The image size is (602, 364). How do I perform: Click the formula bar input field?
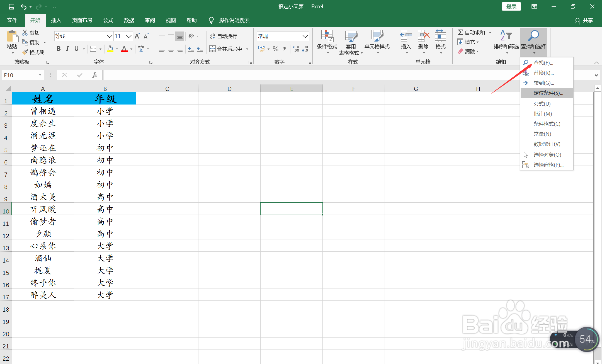307,75
